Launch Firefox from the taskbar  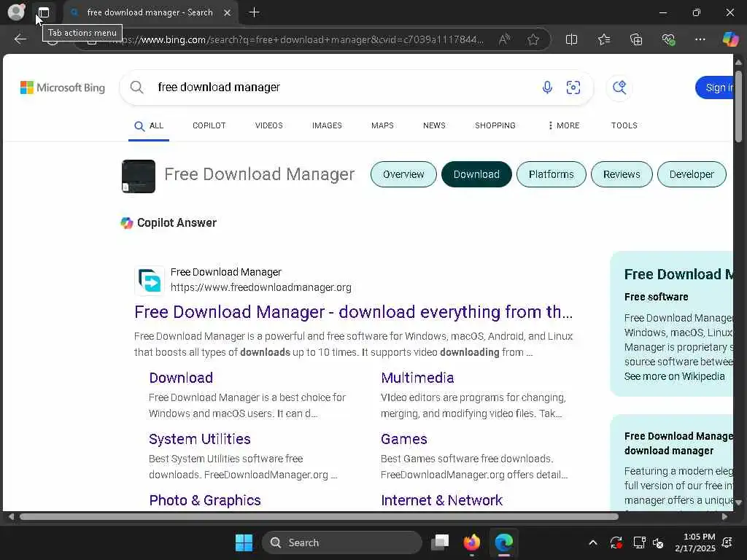coord(472,542)
